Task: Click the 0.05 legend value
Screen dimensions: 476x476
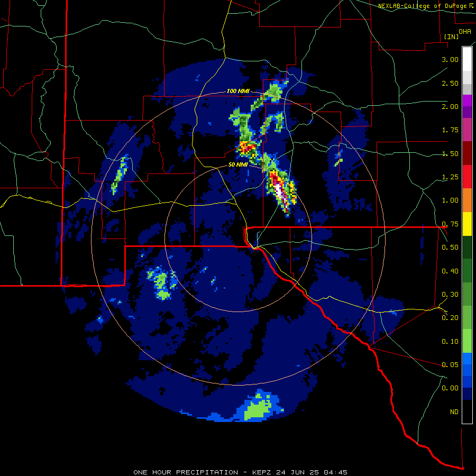Action: (450, 364)
